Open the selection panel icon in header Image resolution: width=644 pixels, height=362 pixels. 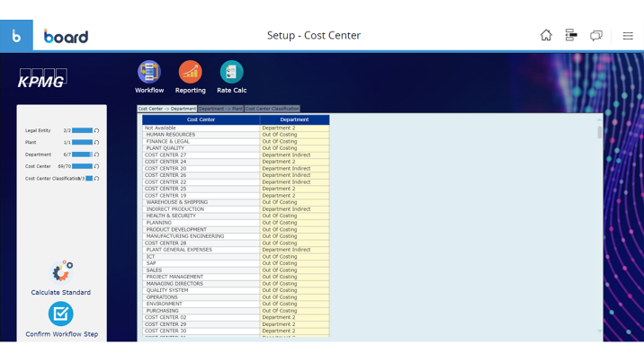[571, 35]
